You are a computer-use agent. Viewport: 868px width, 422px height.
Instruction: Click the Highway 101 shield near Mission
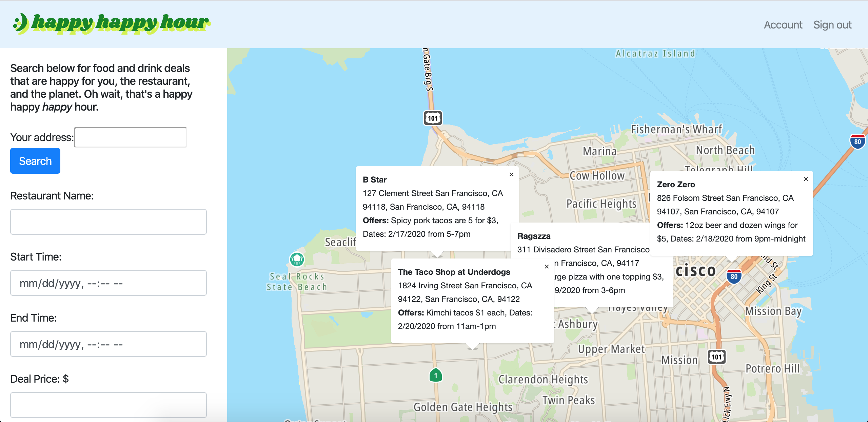pos(716,357)
